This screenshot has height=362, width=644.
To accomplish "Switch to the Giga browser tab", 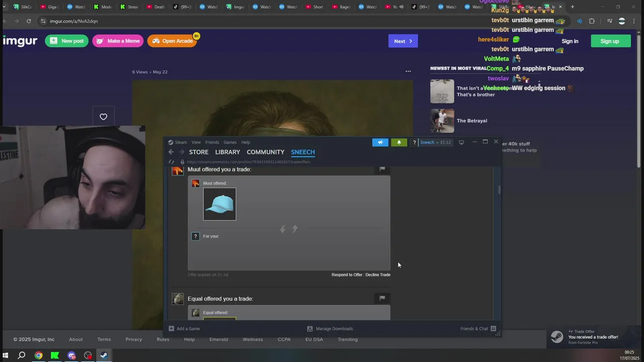I will coord(49,7).
